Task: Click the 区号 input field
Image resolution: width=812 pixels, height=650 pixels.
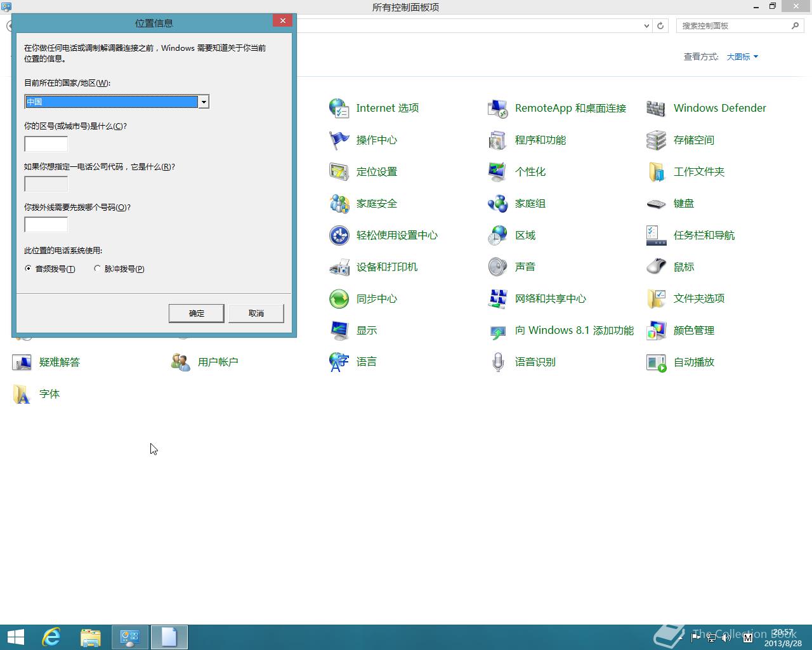Action: 46,143
